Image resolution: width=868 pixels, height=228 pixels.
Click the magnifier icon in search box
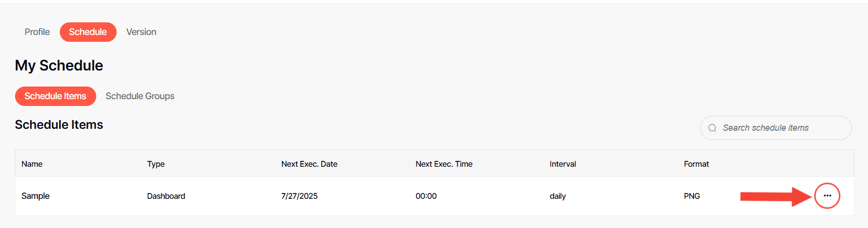click(x=712, y=128)
